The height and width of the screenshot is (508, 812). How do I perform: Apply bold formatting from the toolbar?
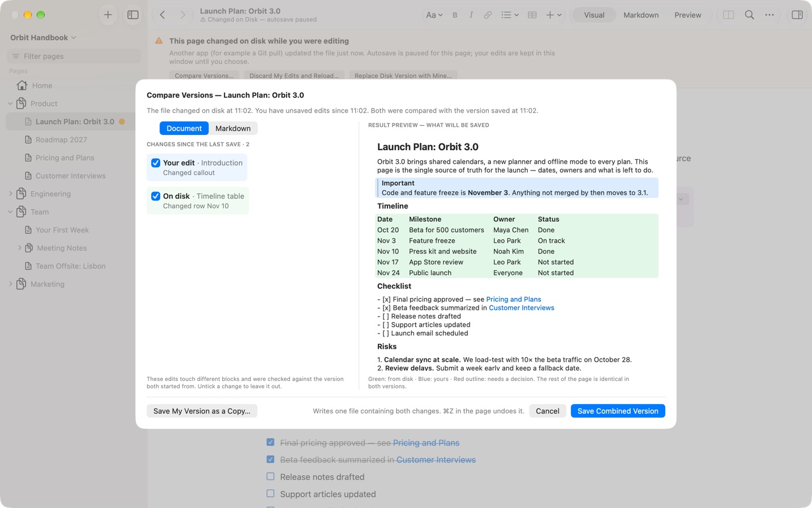[x=455, y=15]
